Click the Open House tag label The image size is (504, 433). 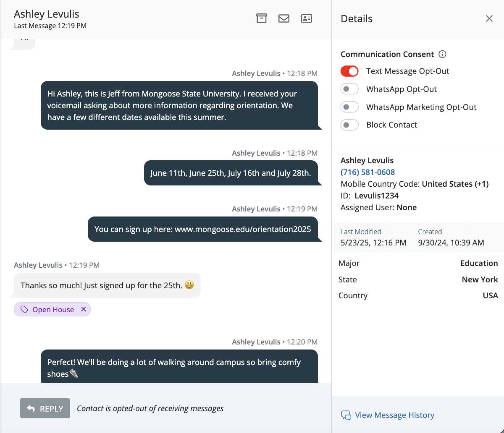(x=53, y=310)
